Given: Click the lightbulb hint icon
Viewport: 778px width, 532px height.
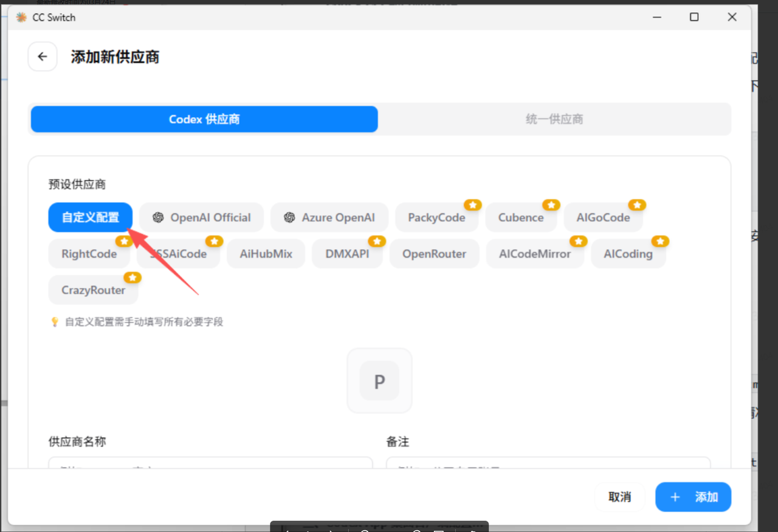Looking at the screenshot, I should click(x=55, y=322).
